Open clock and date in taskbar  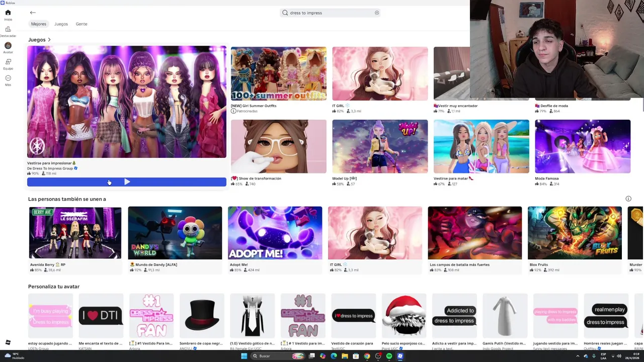(633, 356)
